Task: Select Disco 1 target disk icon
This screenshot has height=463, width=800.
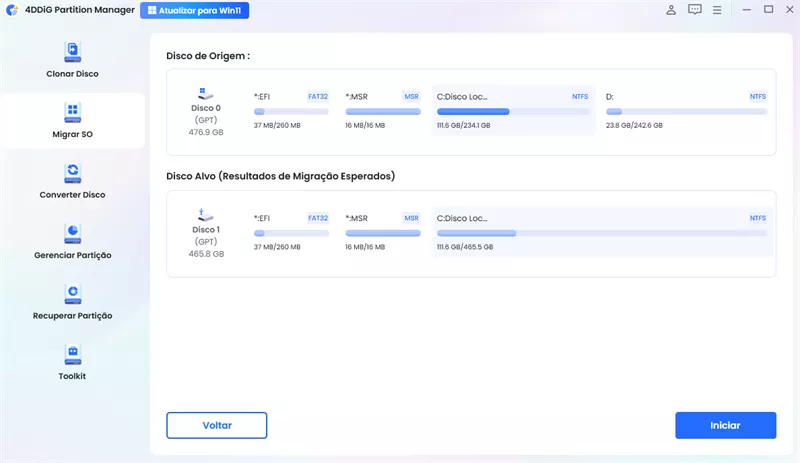Action: 206,213
